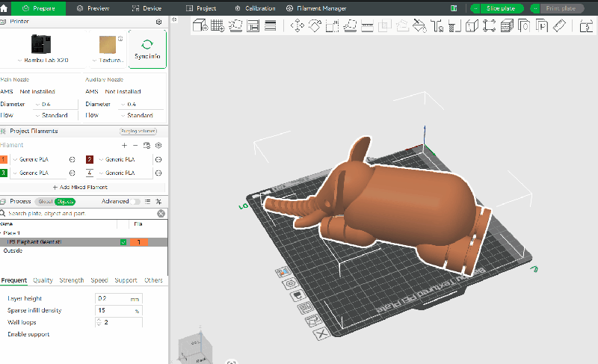Click the filament section settings gear icon
598x364 pixels.
[x=159, y=145]
